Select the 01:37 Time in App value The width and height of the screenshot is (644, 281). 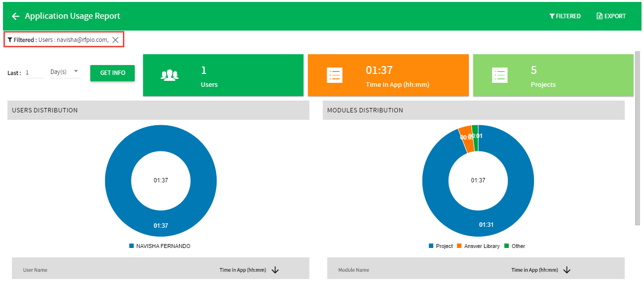pos(379,70)
